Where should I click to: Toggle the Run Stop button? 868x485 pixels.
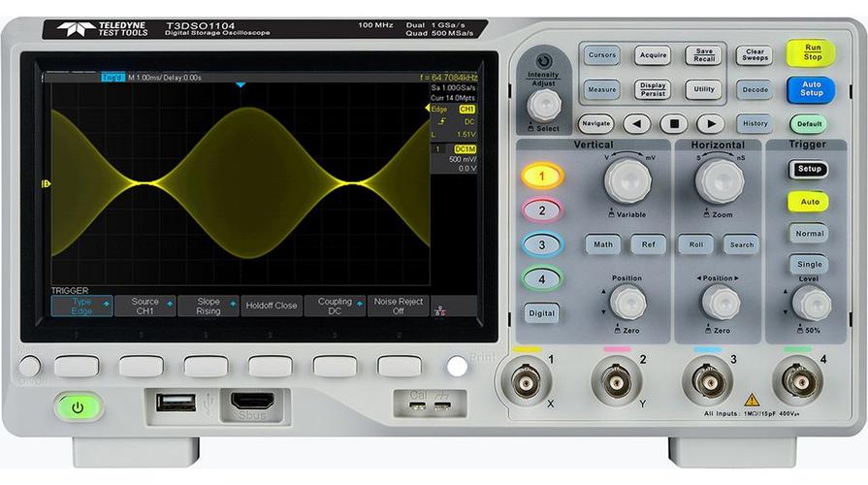click(812, 52)
